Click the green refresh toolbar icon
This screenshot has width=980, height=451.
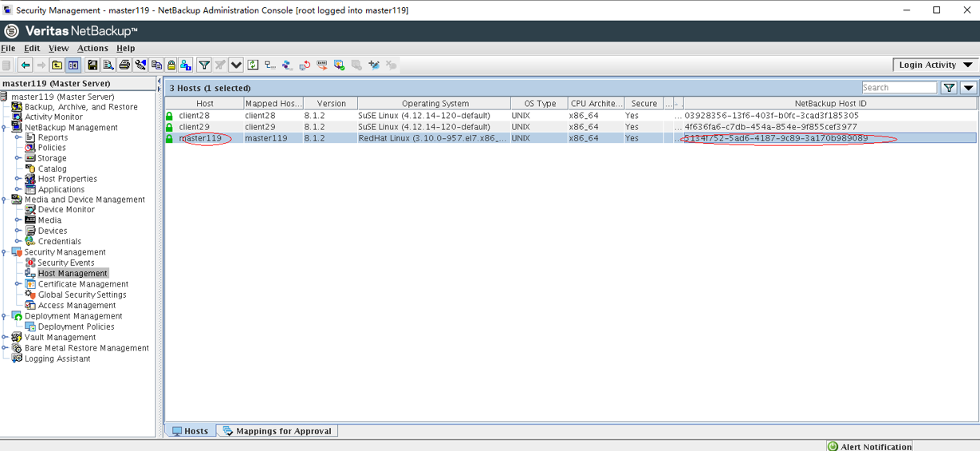point(253,65)
